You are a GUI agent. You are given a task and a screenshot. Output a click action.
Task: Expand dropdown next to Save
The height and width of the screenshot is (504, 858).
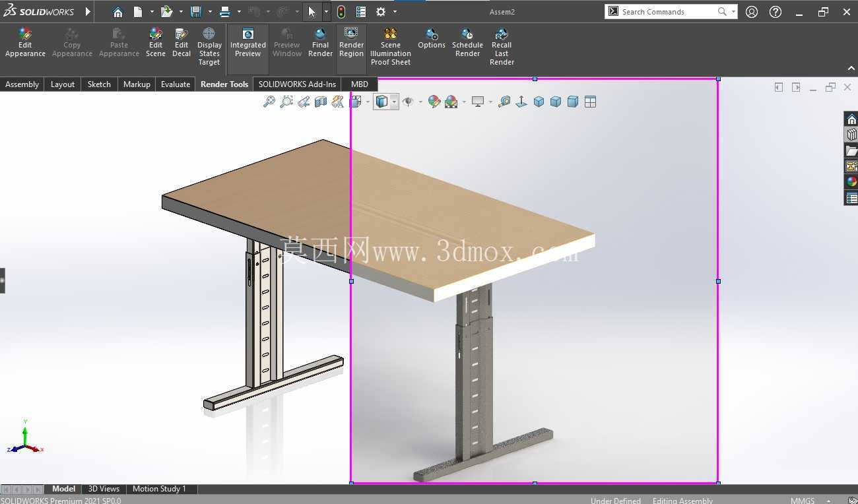click(x=210, y=12)
